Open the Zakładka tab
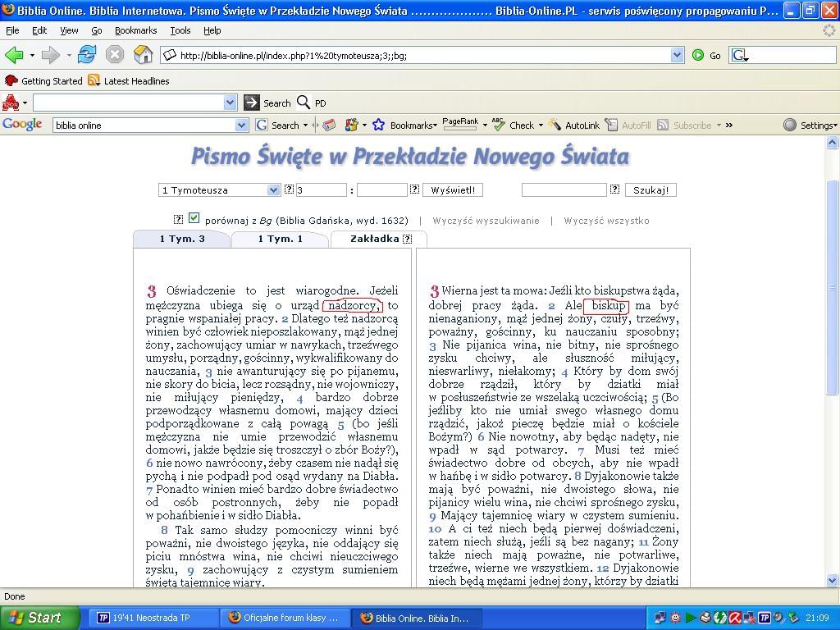This screenshot has height=630, width=840. (x=379, y=239)
